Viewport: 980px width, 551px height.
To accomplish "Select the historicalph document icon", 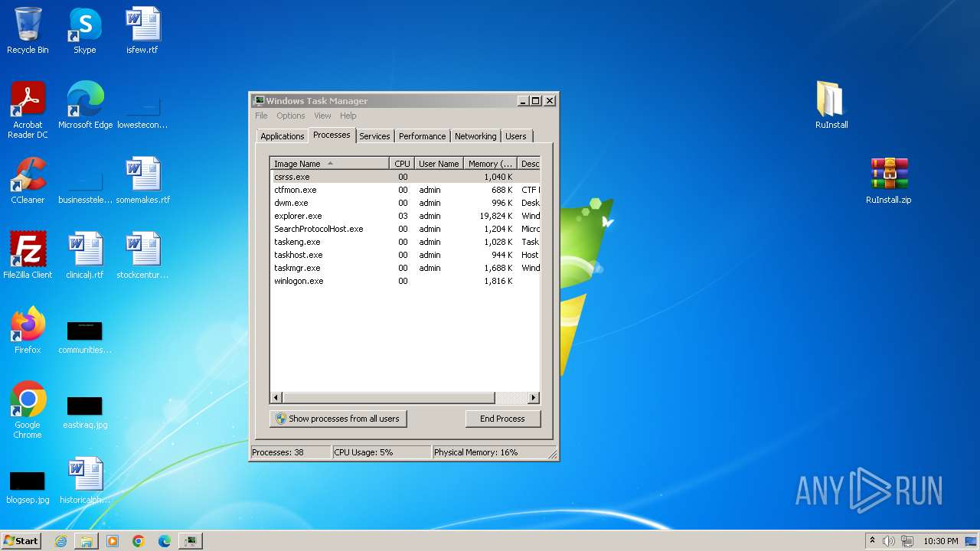I will [85, 481].
